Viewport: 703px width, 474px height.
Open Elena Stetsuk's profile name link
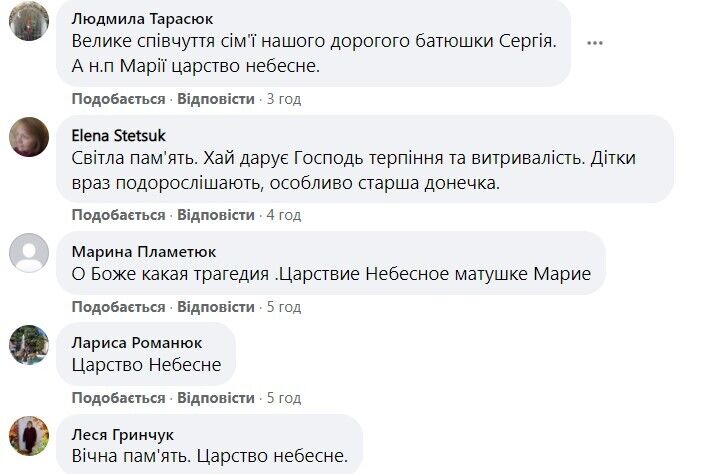[119, 135]
